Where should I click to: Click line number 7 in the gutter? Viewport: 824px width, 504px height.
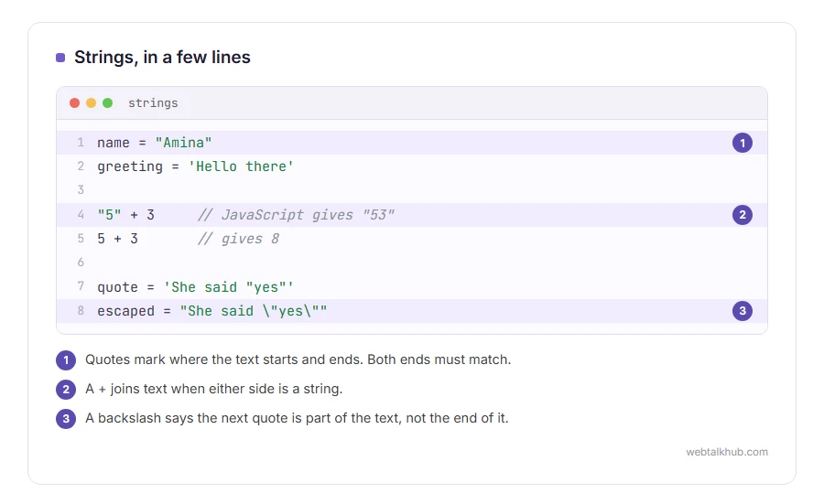click(81, 286)
